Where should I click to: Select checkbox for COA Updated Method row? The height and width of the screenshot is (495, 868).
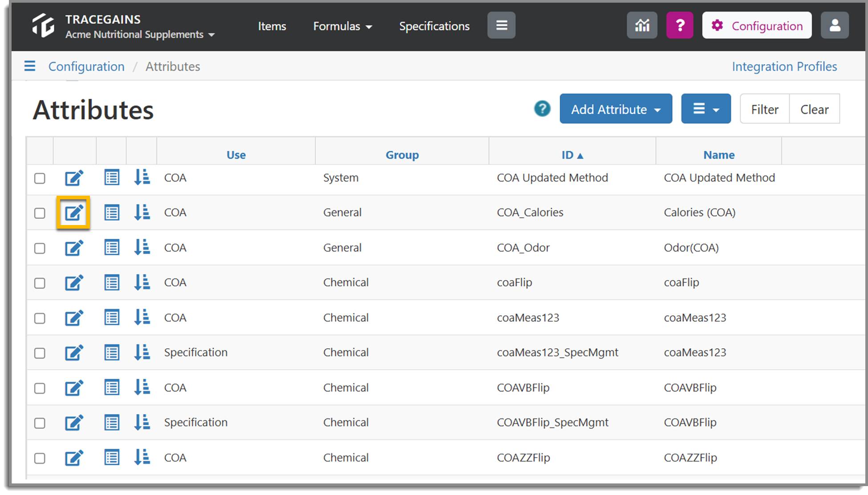40,178
